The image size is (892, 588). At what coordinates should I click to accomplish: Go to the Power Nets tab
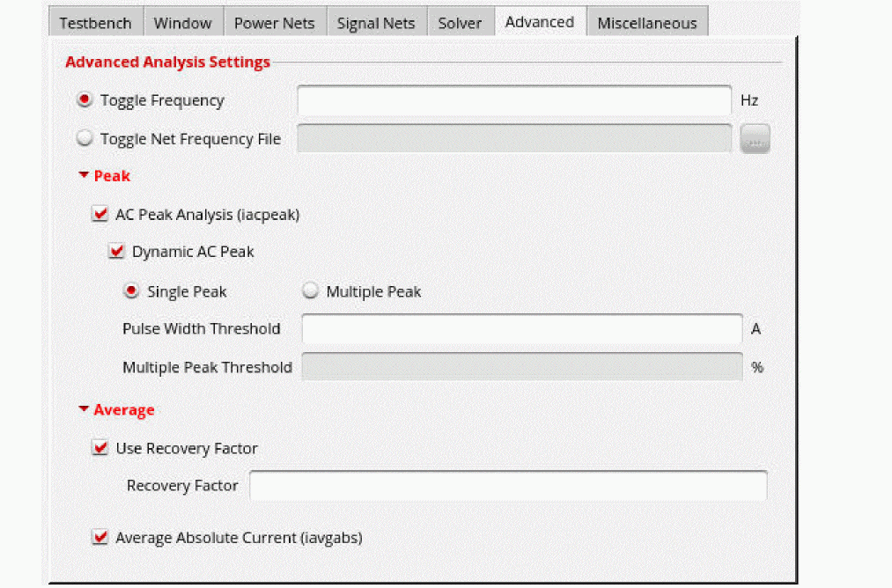point(274,24)
